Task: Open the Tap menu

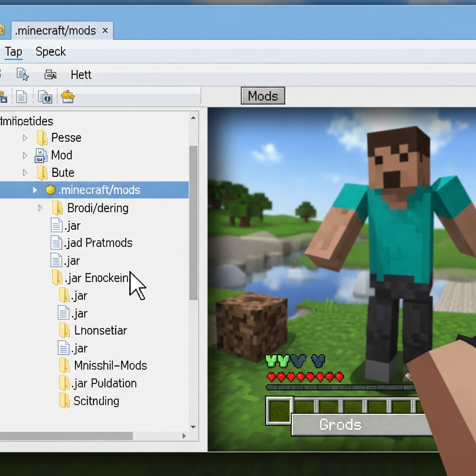Action: [13, 52]
